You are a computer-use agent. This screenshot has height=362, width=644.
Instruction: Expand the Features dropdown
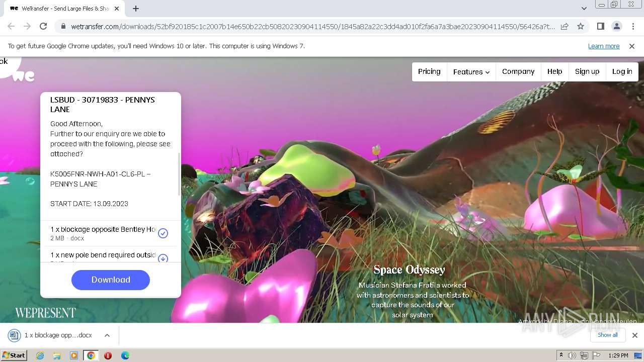(x=471, y=72)
